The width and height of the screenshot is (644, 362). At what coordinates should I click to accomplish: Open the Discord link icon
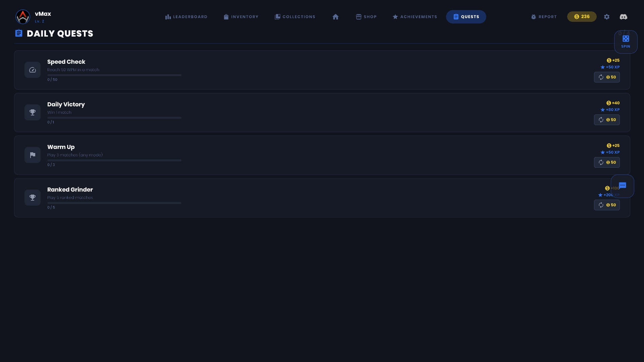coord(623,17)
